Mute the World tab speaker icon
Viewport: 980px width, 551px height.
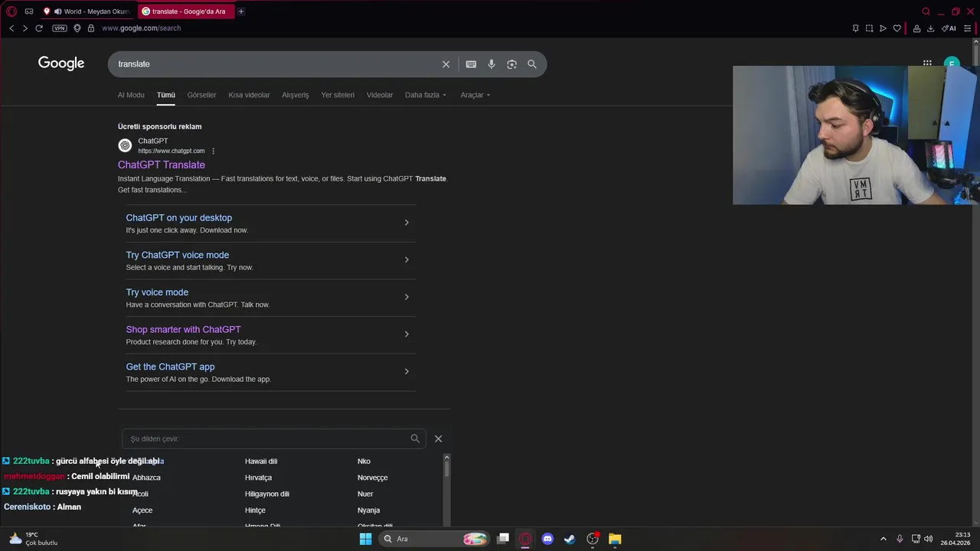57,11
